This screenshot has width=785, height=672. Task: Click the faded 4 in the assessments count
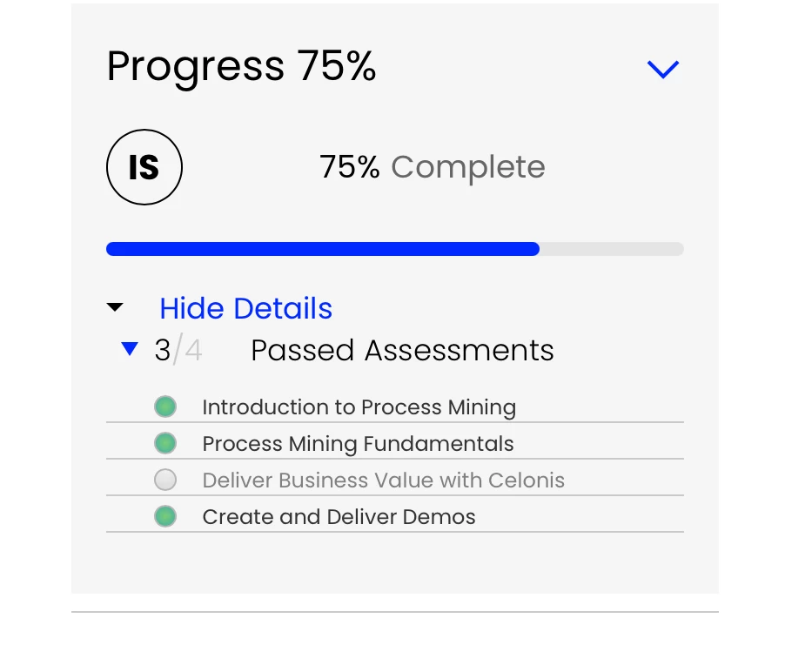(193, 350)
